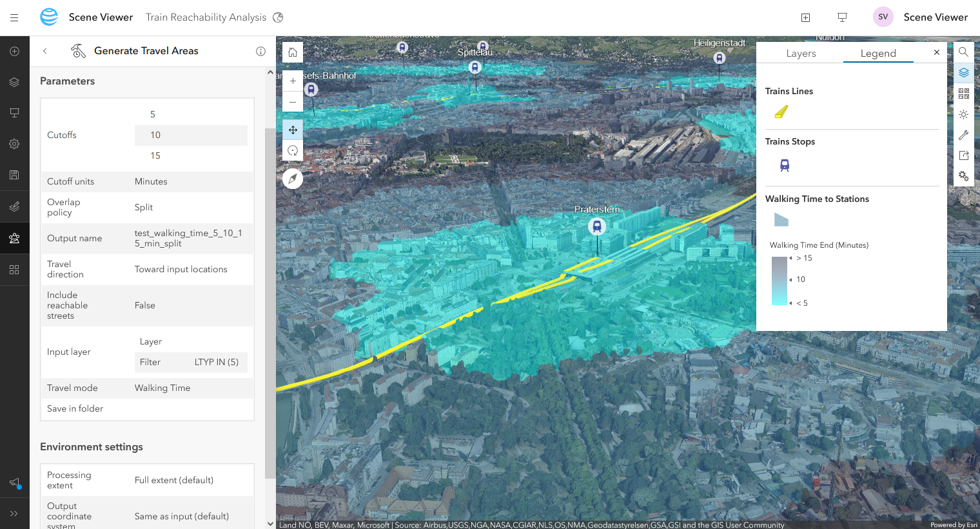Viewport: 980px width, 529px height.
Task: Select the Pan navigation mode
Action: (x=293, y=130)
